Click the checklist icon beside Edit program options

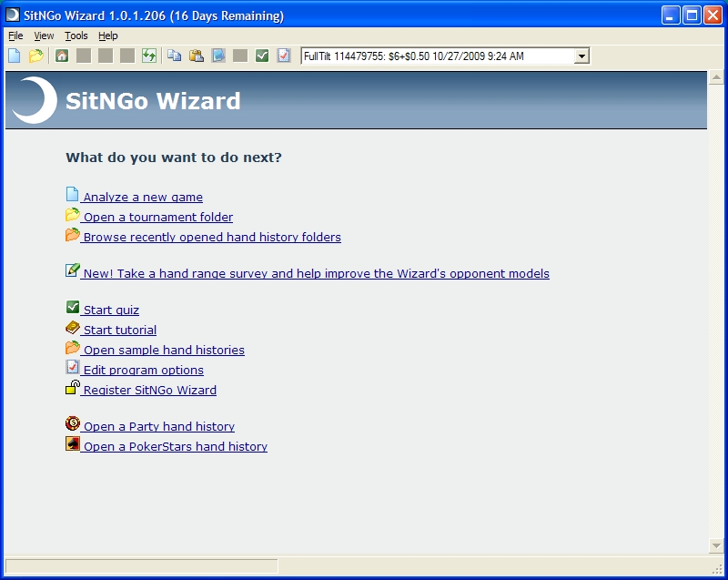[x=73, y=367]
